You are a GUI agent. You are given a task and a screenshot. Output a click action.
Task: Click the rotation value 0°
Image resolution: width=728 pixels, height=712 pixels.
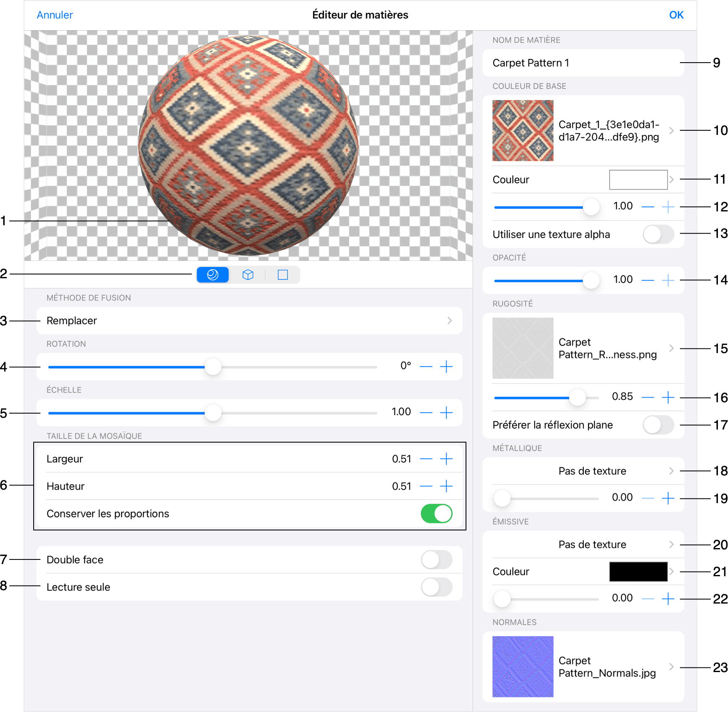click(405, 366)
